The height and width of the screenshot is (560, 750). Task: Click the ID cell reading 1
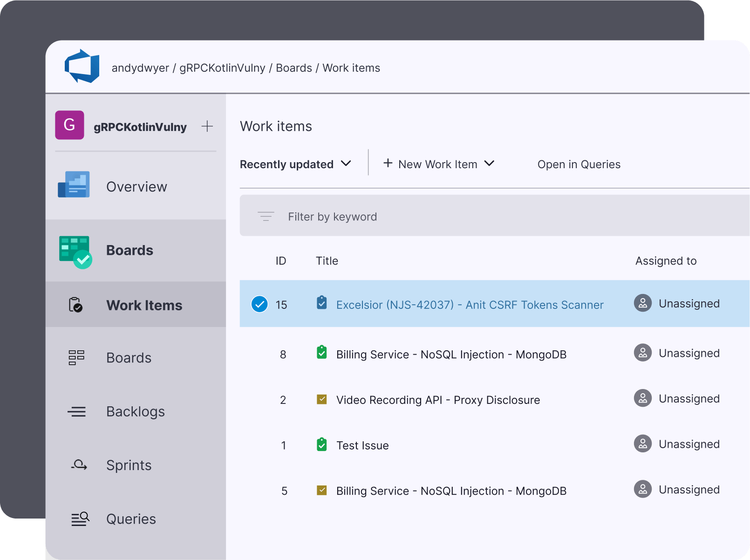(x=283, y=445)
